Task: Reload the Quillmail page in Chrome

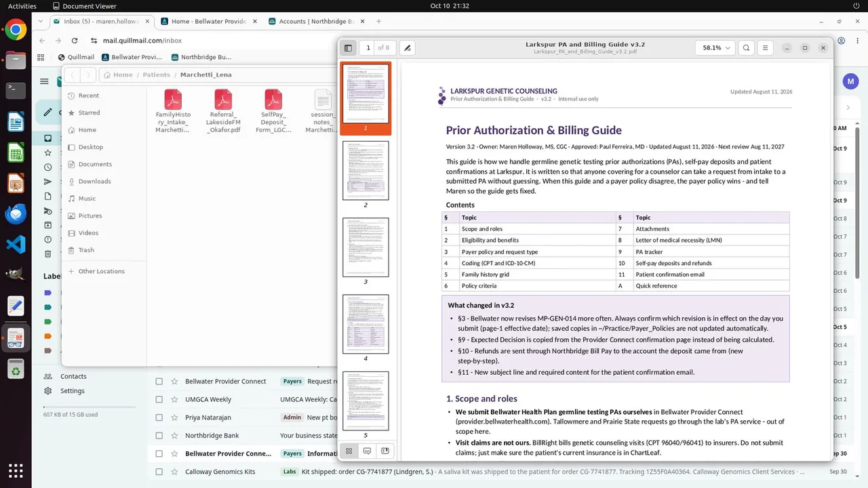Action: click(x=75, y=41)
